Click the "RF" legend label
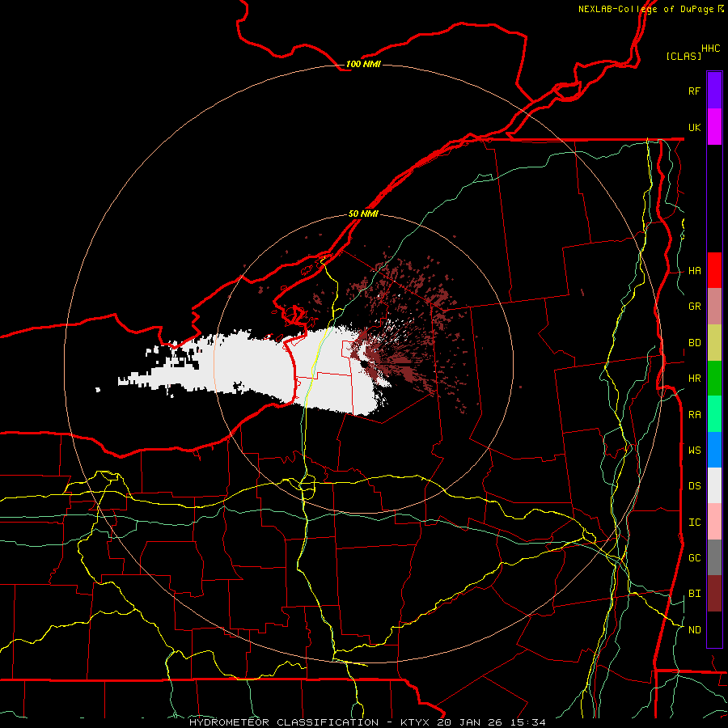The width and height of the screenshot is (728, 728). click(694, 91)
